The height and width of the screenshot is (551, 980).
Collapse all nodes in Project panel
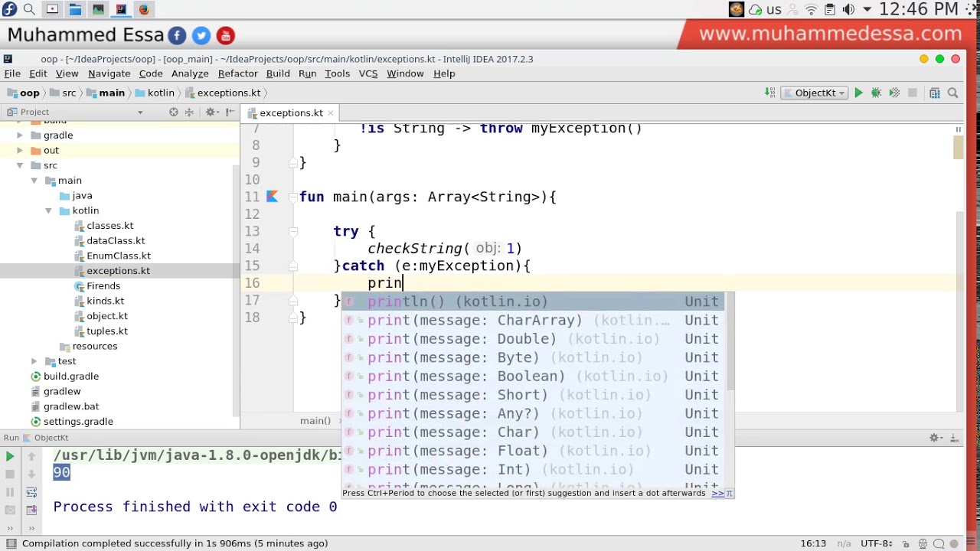pyautogui.click(x=189, y=112)
